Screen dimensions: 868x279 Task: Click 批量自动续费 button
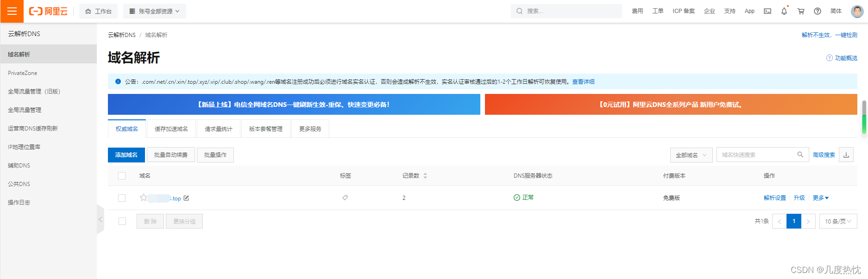(171, 155)
